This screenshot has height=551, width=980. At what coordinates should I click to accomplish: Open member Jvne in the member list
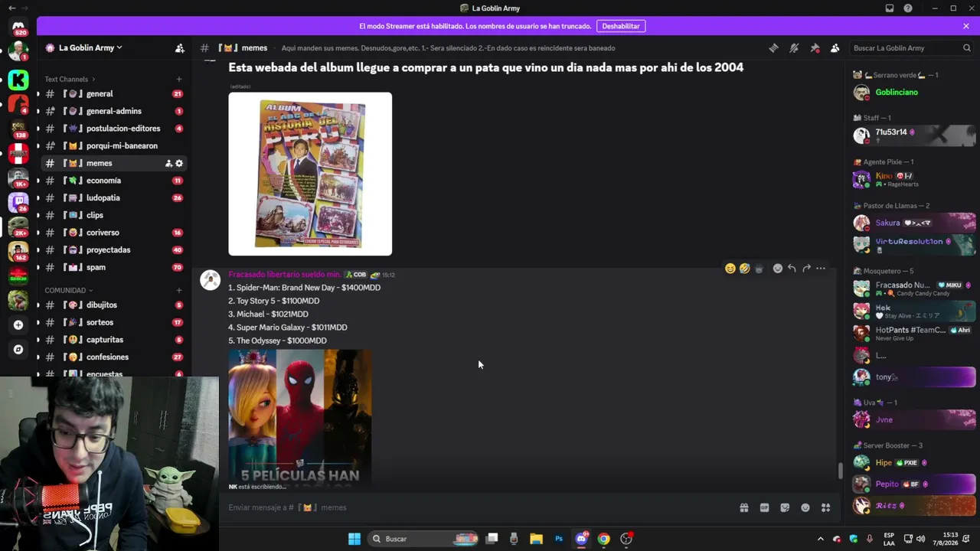click(914, 419)
